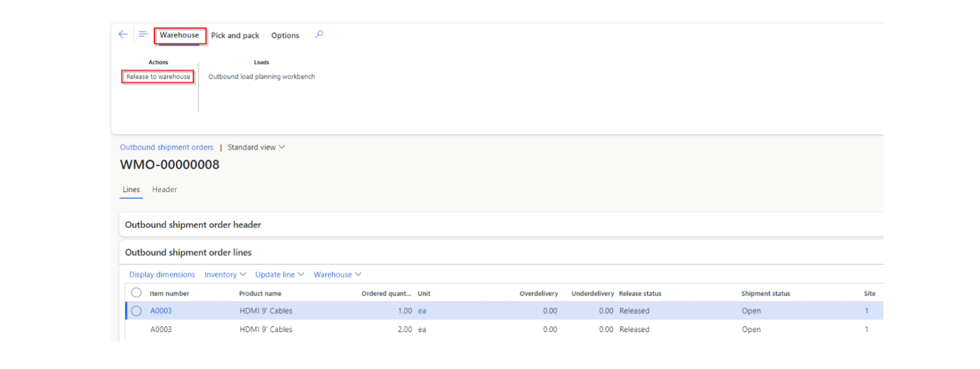The width and height of the screenshot is (980, 369).
Task: Click Release to warehouse action
Action: click(x=158, y=77)
